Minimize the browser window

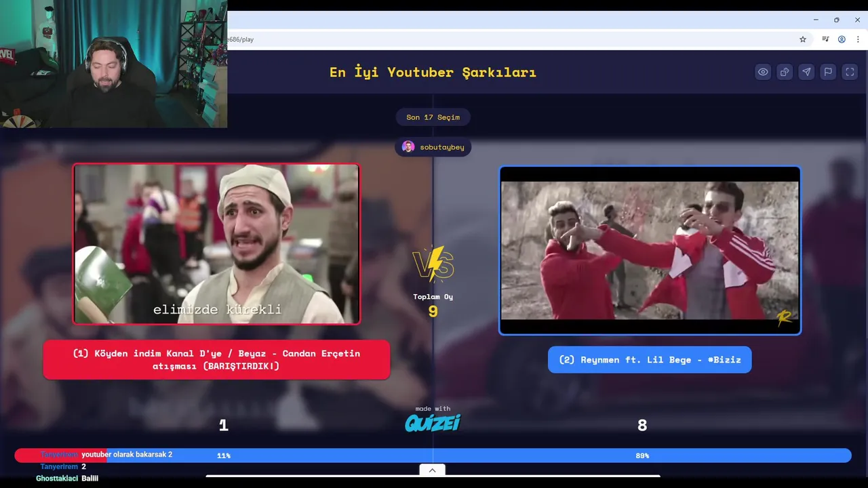click(816, 20)
